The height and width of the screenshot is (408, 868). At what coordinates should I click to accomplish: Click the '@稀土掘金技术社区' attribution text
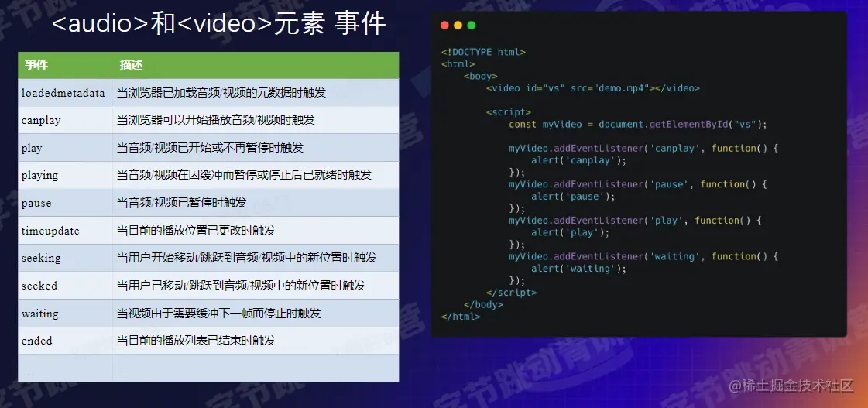(x=791, y=386)
